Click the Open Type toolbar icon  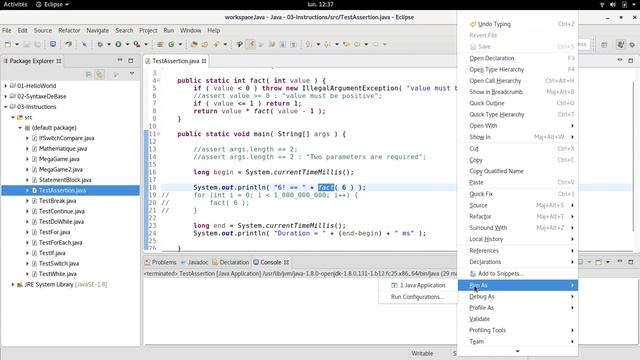coord(194,44)
